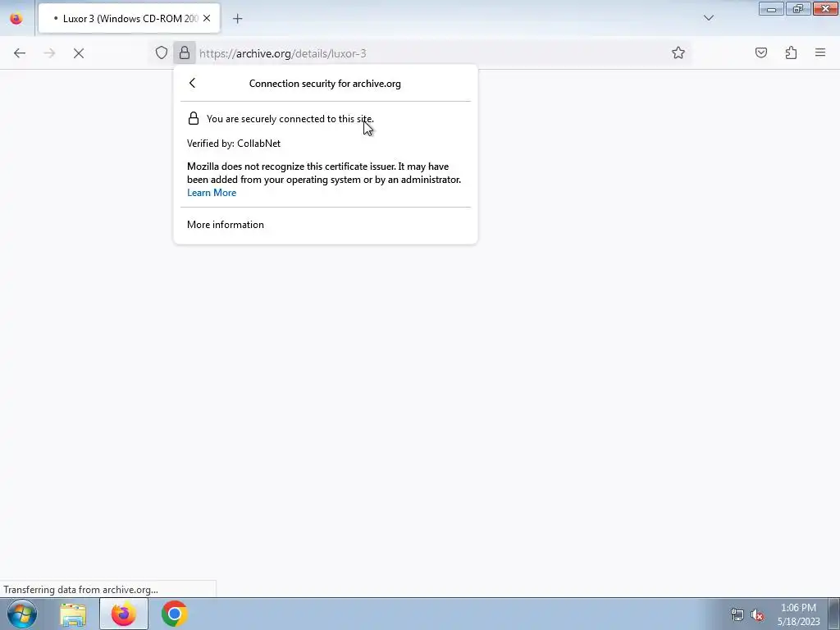Select the Luxor 3 (Windows CD-ROM) tab
Screen dimensions: 840x630
coord(129,18)
